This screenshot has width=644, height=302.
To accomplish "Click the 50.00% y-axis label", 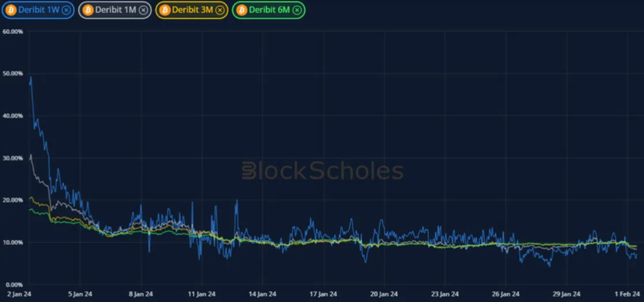I will click(x=12, y=73).
